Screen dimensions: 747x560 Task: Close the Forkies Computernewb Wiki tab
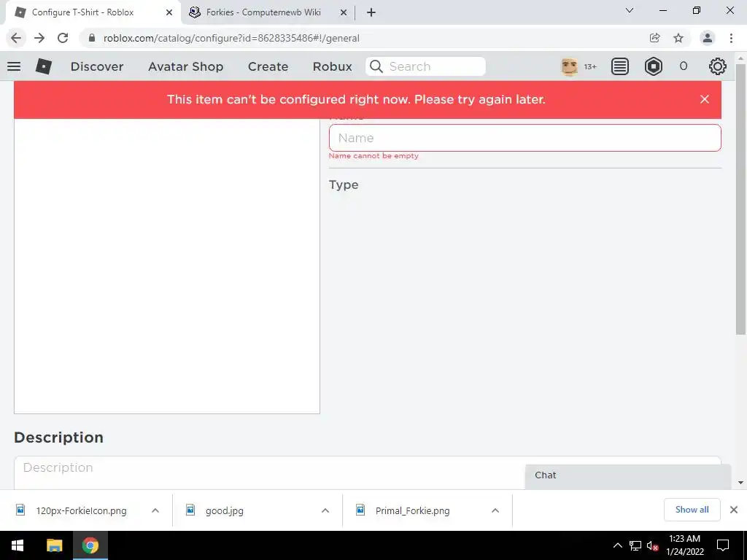click(343, 12)
